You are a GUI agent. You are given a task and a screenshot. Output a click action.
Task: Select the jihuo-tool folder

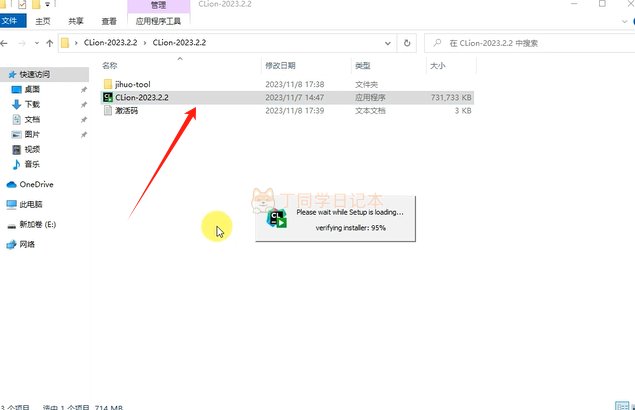132,84
